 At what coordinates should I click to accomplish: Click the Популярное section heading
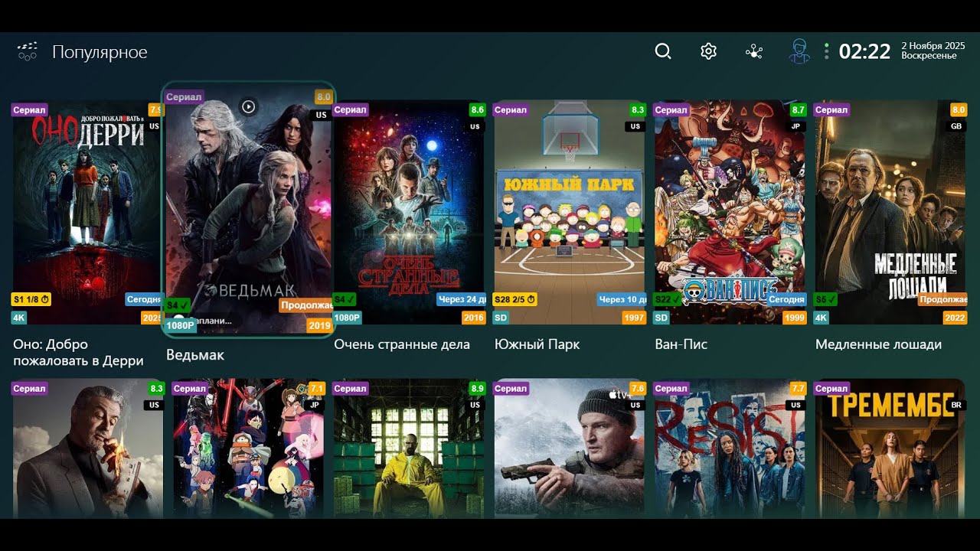(100, 52)
